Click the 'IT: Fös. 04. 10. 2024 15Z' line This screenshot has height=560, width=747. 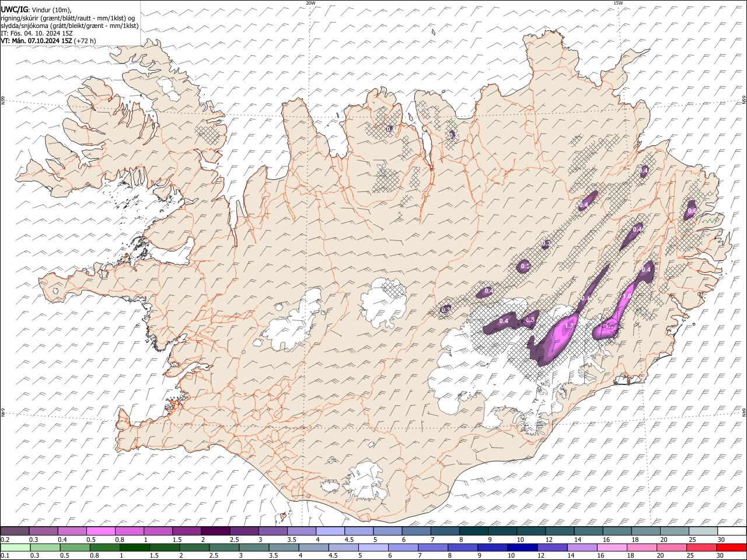point(37,33)
